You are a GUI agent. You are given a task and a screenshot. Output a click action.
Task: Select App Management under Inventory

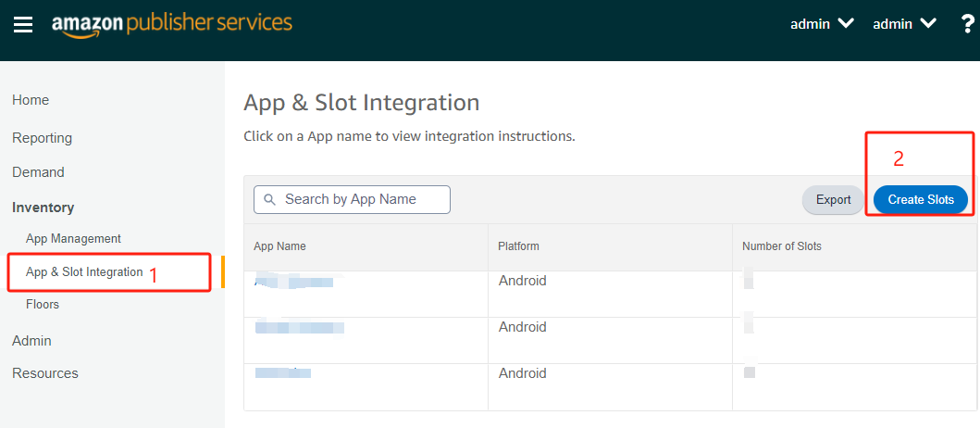click(x=73, y=239)
